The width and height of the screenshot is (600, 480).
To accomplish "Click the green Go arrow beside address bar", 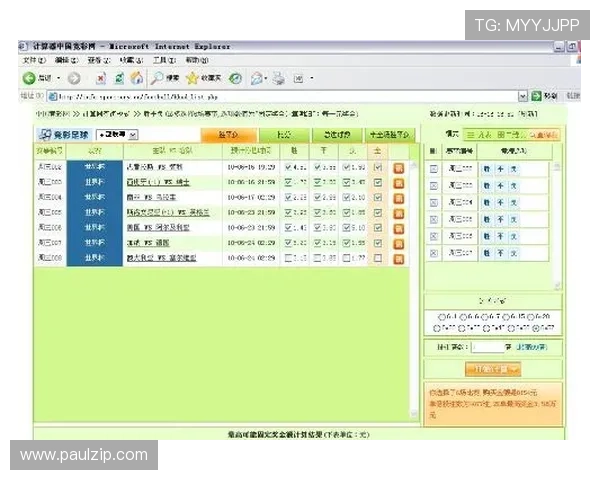I will click(536, 96).
